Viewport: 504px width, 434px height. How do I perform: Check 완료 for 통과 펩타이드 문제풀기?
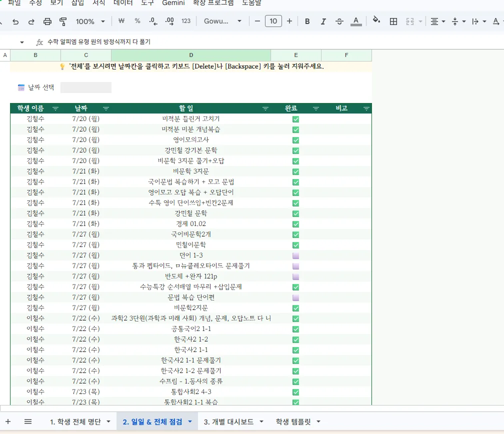coord(295,266)
